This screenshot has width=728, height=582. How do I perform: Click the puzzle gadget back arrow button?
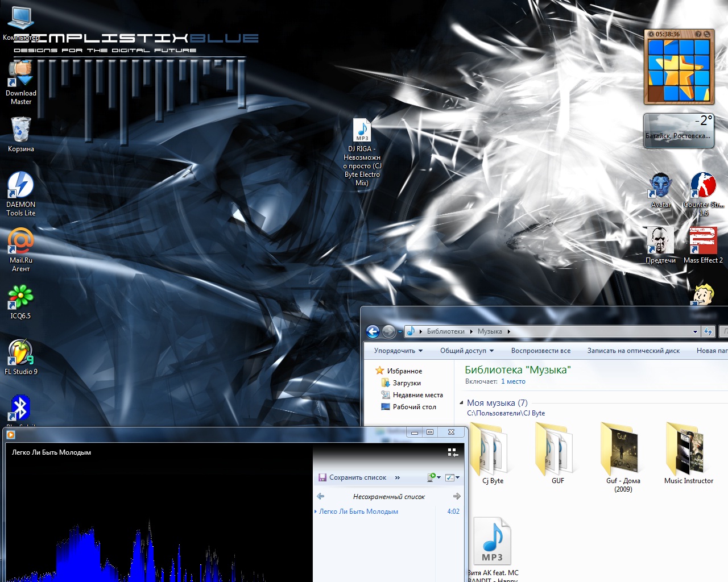(652, 34)
